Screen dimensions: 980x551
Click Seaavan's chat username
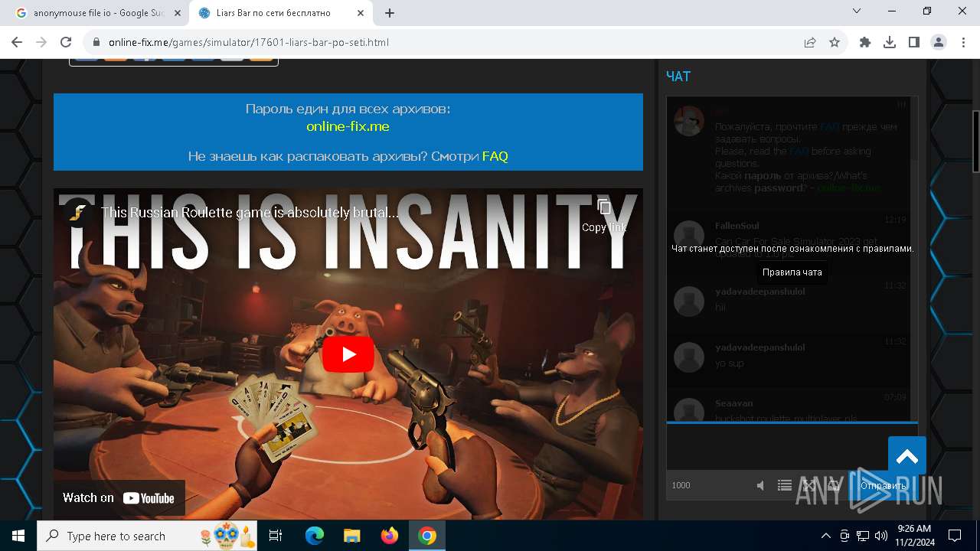(734, 403)
